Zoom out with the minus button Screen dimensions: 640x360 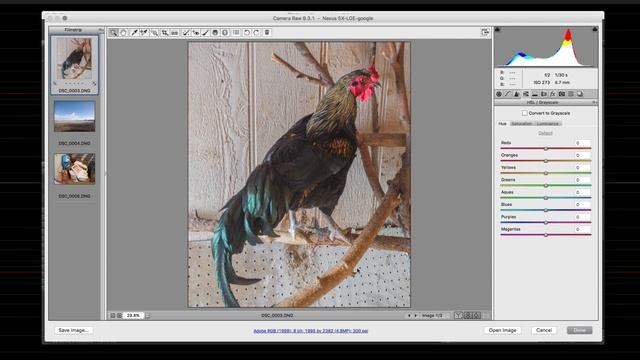113,316
